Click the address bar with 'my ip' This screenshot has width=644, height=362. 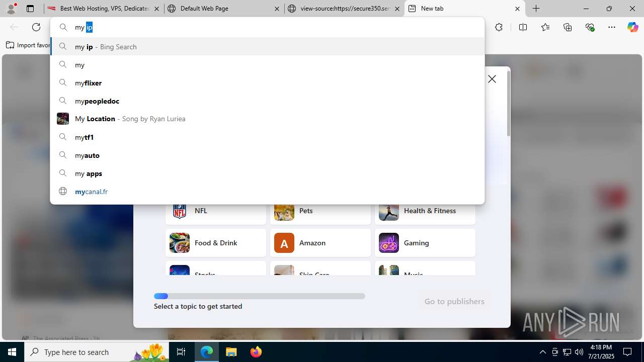pos(267,27)
